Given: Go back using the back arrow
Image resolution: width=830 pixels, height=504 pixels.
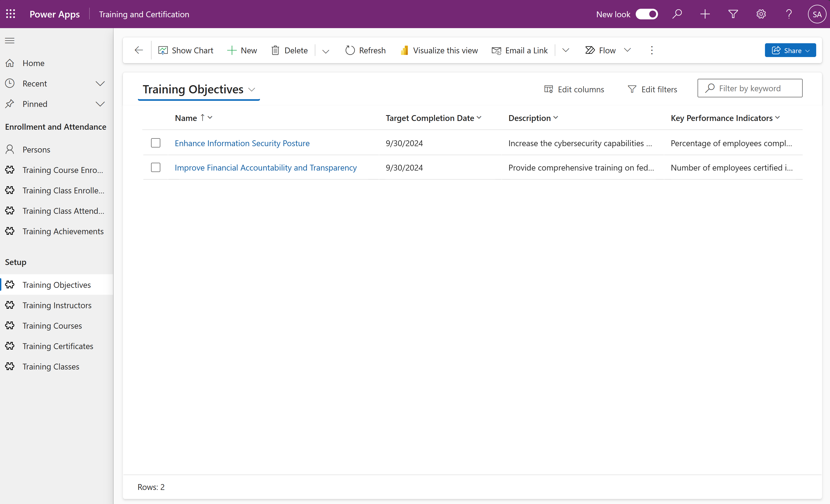Looking at the screenshot, I should 139,50.
